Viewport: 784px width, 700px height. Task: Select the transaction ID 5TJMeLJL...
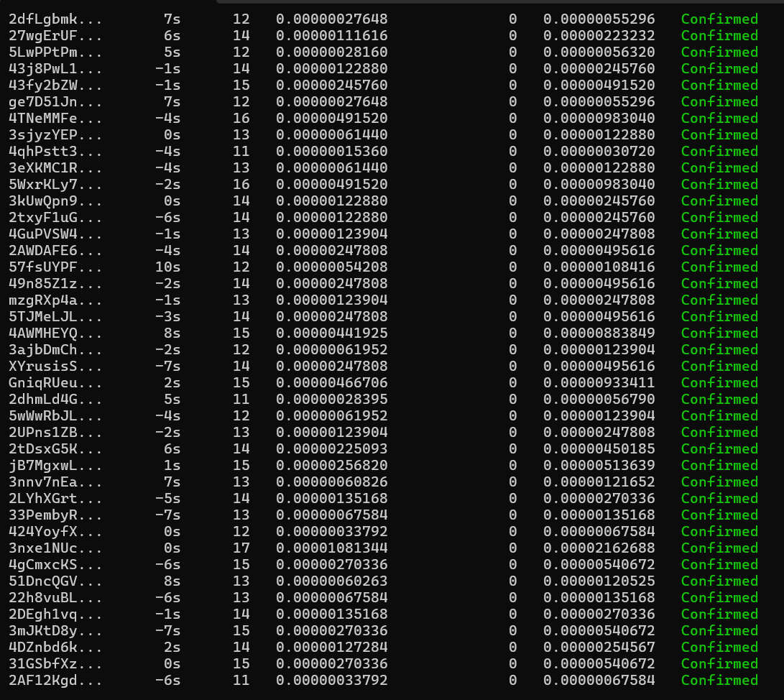point(55,316)
